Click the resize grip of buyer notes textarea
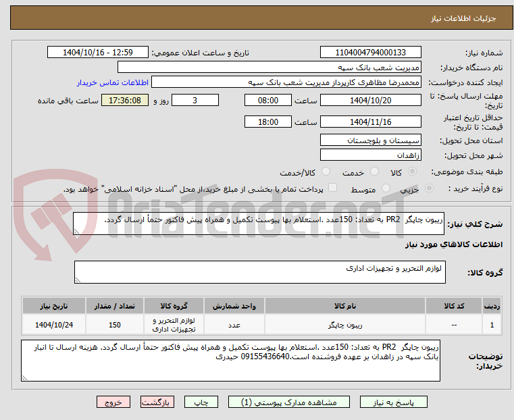The width and height of the screenshot is (514, 420). click(24, 377)
